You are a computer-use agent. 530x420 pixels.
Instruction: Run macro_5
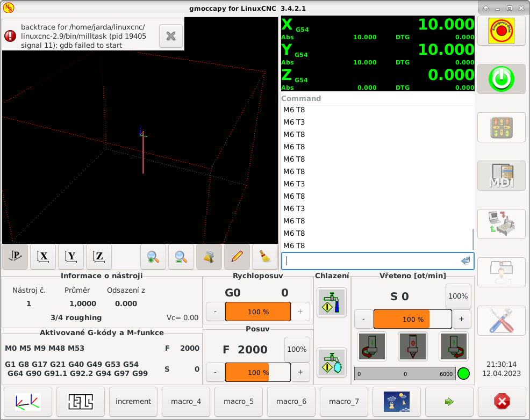click(239, 401)
